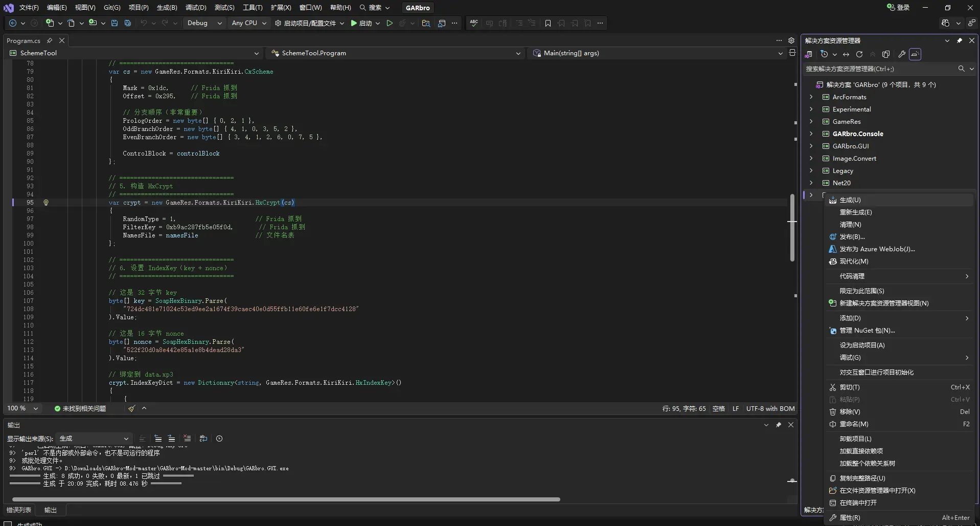Select the GameRes project in Solution Explorer
Image resolution: width=980 pixels, height=526 pixels.
pos(847,121)
